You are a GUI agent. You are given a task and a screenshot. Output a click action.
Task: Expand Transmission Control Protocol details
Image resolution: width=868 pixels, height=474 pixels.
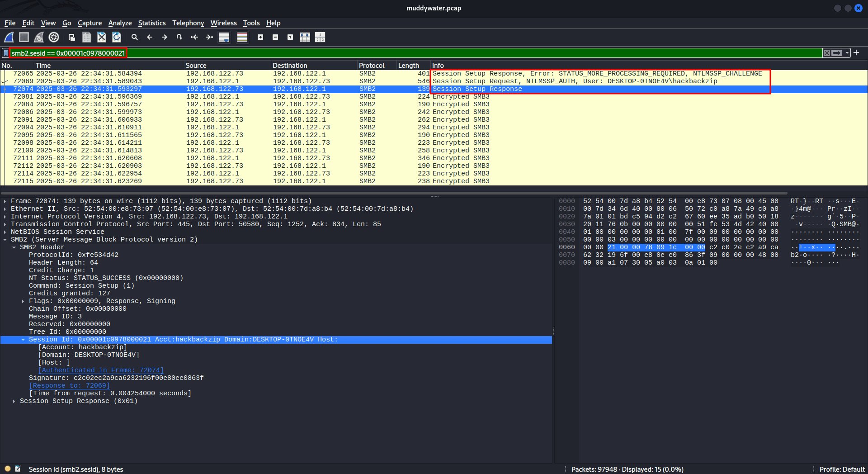[x=5, y=224]
